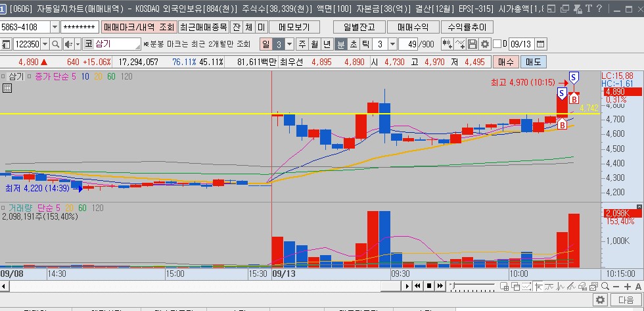Screen dimensions: 644x311
Task: Click the chart playback speed slider
Action: point(472,286)
